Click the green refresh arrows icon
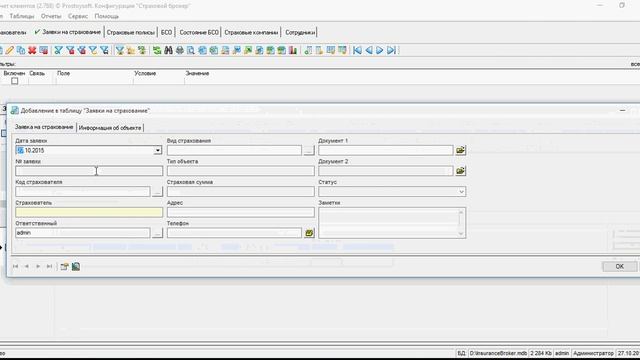This screenshot has height=360, width=640. [x=157, y=50]
